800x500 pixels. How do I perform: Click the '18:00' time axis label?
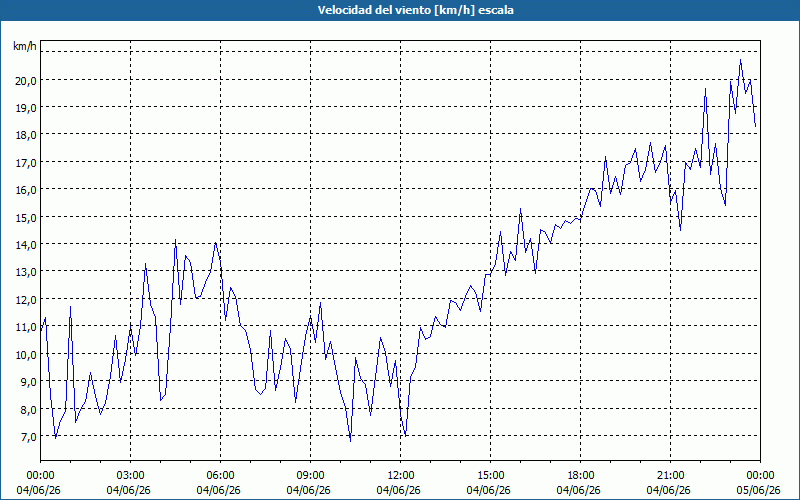click(581, 476)
